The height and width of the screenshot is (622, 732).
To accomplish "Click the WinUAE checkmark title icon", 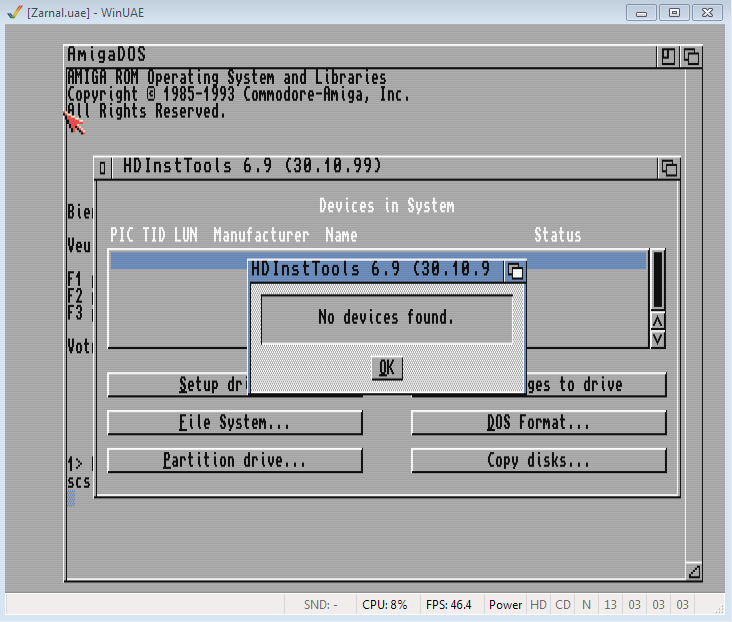I will click(x=15, y=12).
